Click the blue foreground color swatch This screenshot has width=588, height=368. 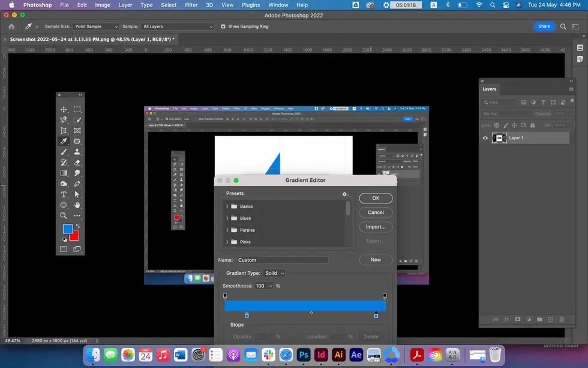coord(67,229)
